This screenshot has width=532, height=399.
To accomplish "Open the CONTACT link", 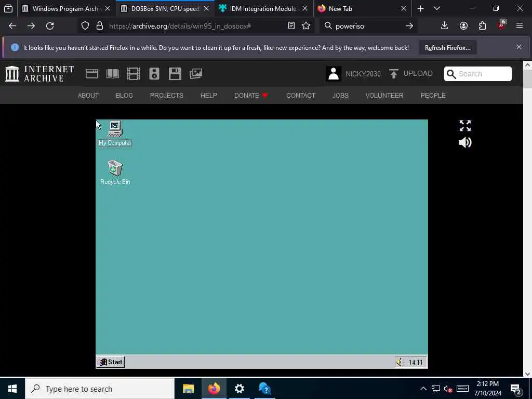I will point(301,96).
